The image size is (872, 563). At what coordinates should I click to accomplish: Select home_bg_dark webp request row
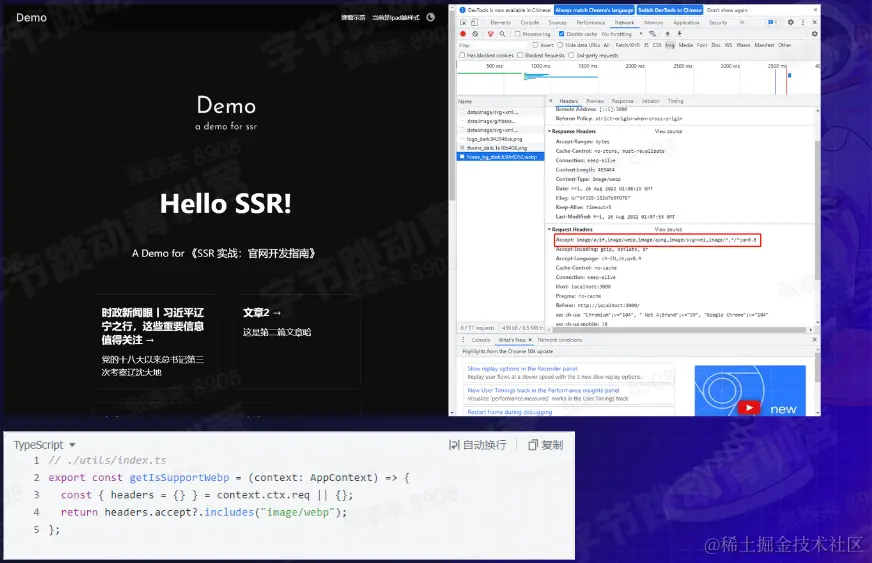pos(500,157)
